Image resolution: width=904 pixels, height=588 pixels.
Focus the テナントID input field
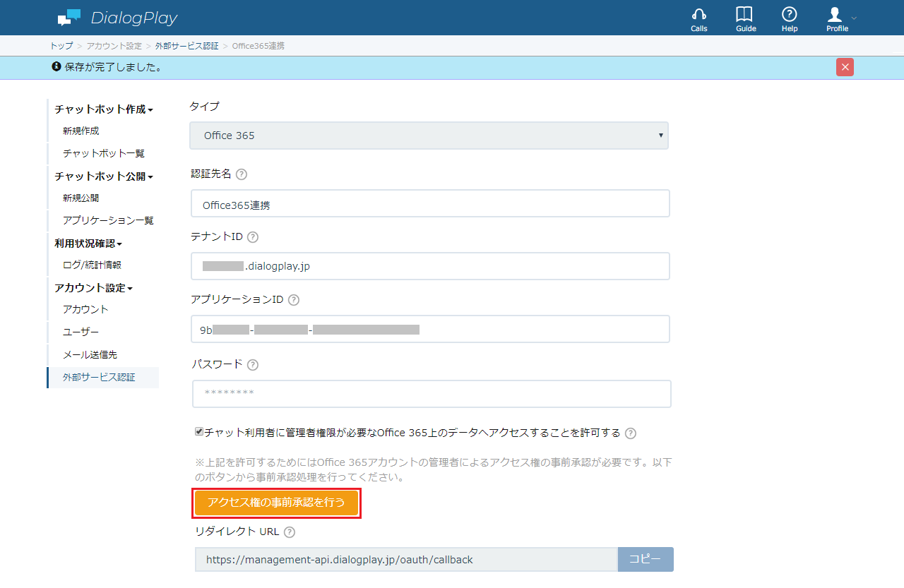click(x=430, y=266)
